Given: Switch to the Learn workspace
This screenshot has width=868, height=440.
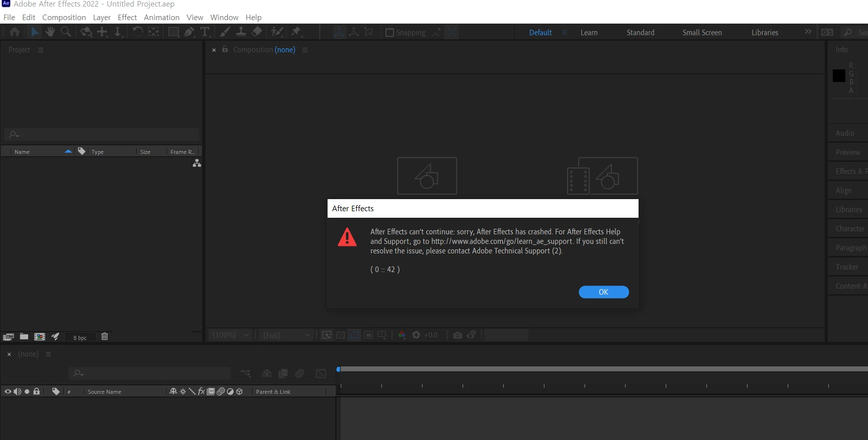Looking at the screenshot, I should click(589, 32).
